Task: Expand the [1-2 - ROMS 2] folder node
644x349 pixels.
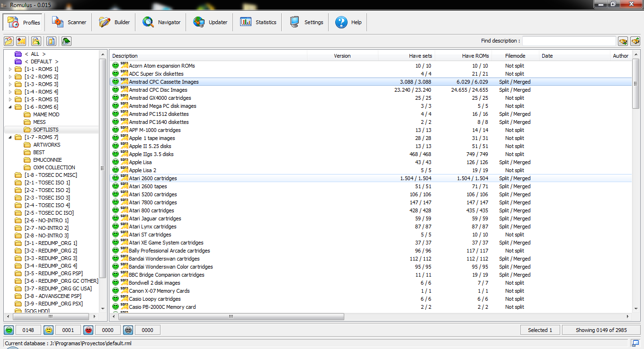Action: (10, 77)
